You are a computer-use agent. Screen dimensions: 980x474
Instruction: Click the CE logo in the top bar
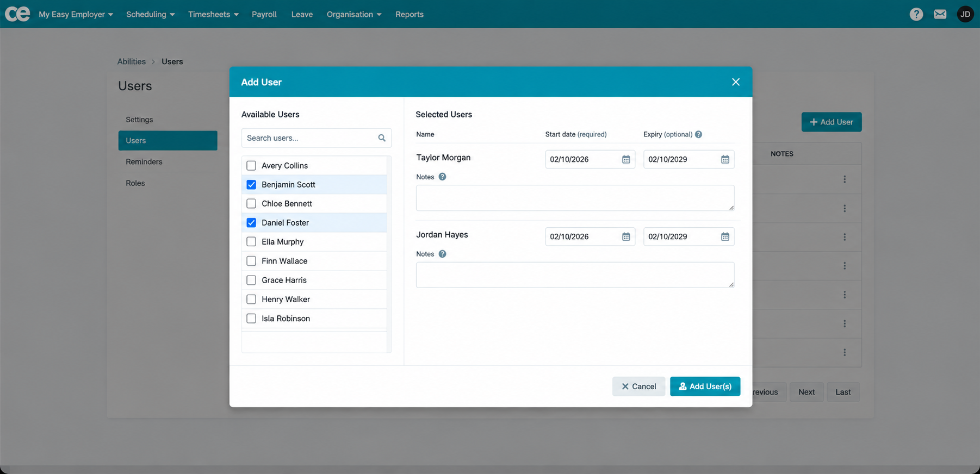pos(17,14)
